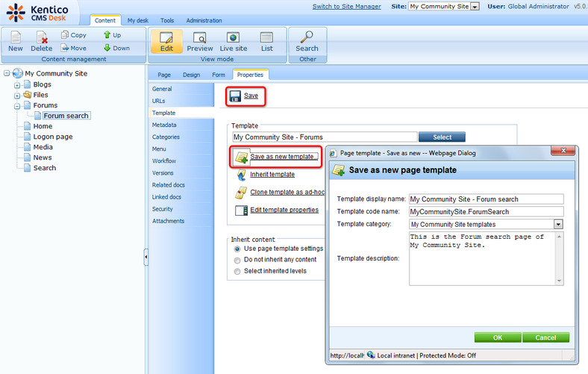Click the Clone template as ad-hoc icon
The height and width of the screenshot is (374, 588).
point(241,193)
